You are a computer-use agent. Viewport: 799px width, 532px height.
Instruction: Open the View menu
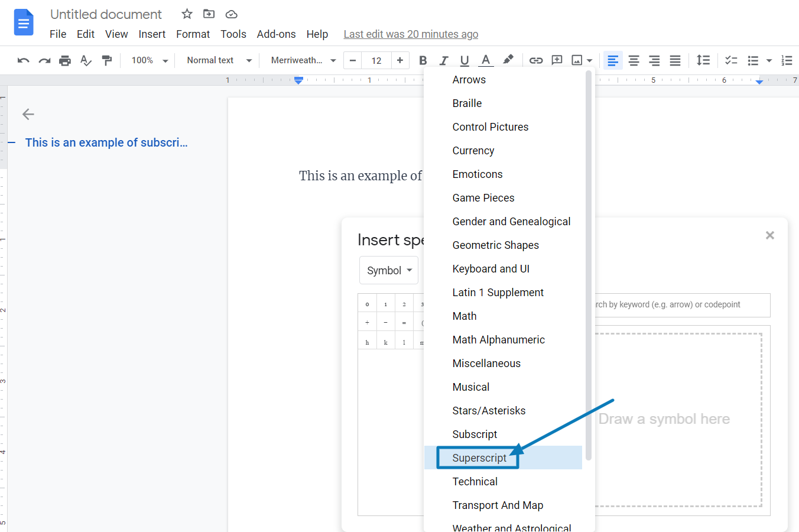(116, 34)
